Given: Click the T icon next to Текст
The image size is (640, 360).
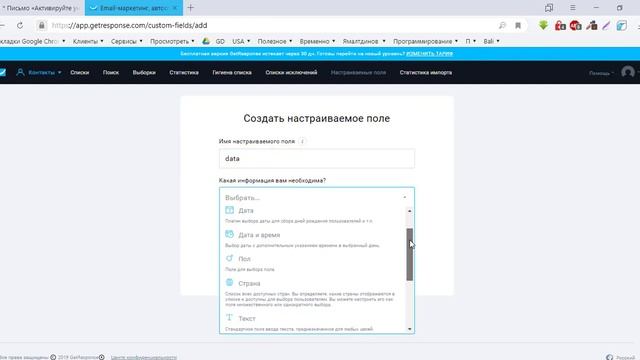Looking at the screenshot, I should pyautogui.click(x=229, y=318).
